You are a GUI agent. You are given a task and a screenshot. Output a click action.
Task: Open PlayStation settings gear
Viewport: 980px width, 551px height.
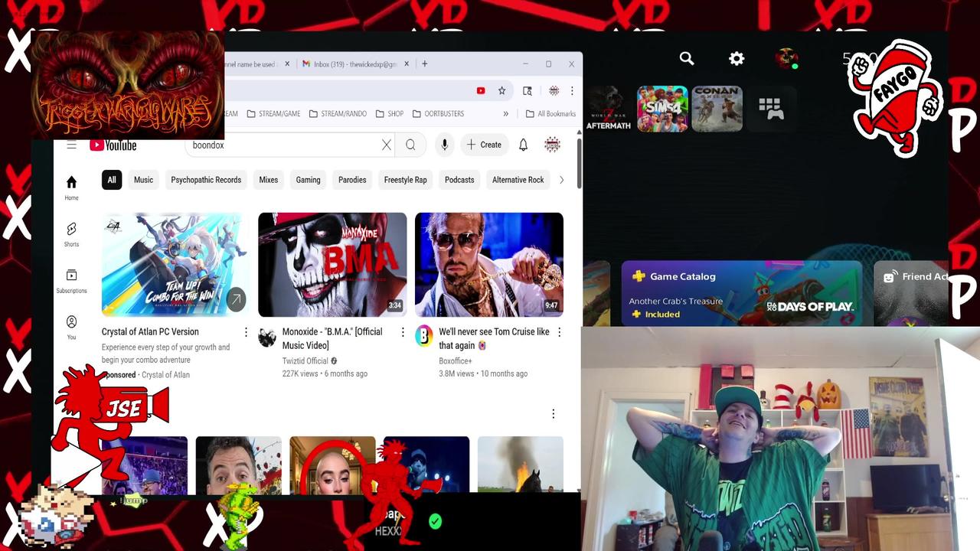pos(737,58)
